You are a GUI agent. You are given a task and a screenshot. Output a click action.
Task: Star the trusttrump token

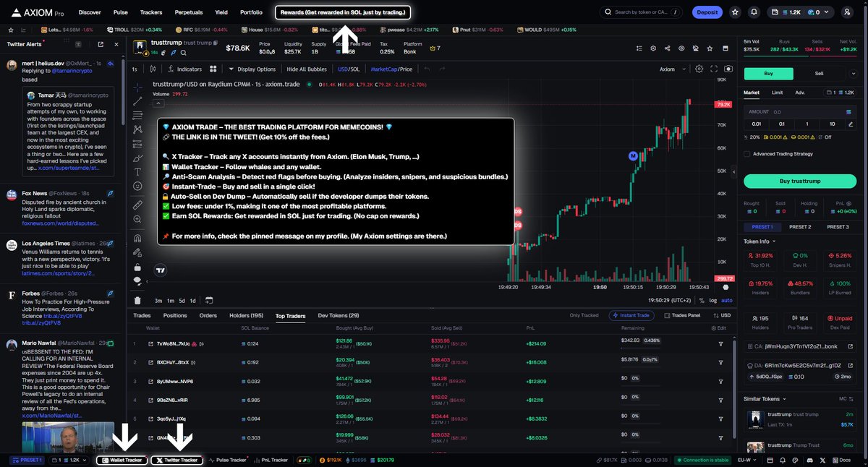click(x=708, y=48)
